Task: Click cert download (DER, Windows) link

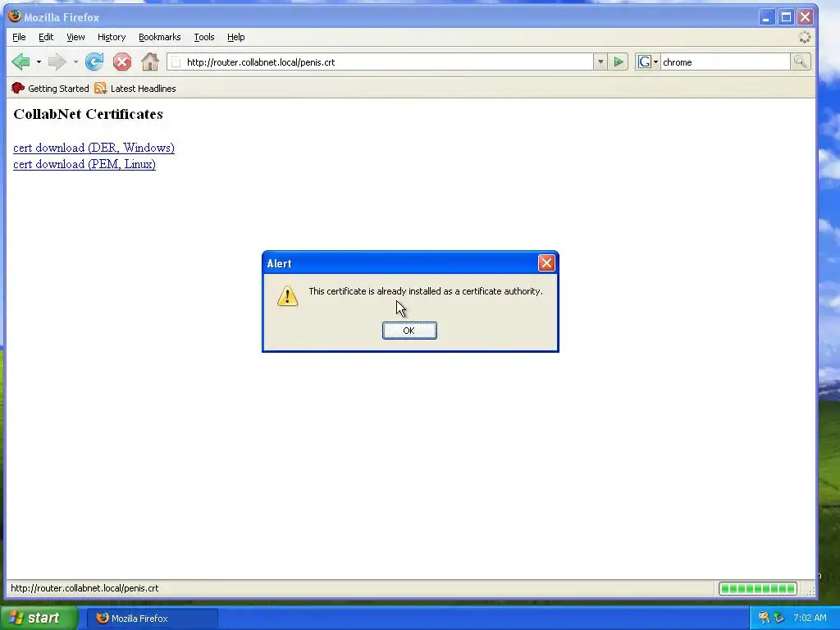Action: point(94,148)
